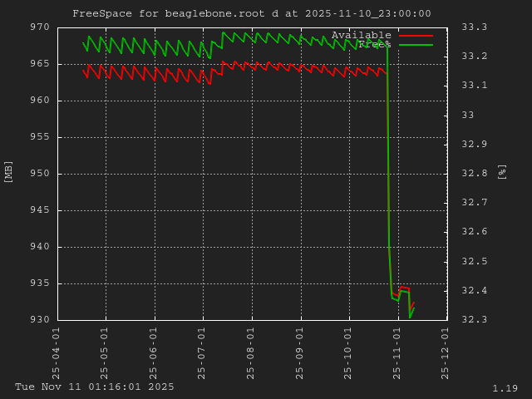Click the 1.19 version number
532x399 pixels.
[505, 388]
